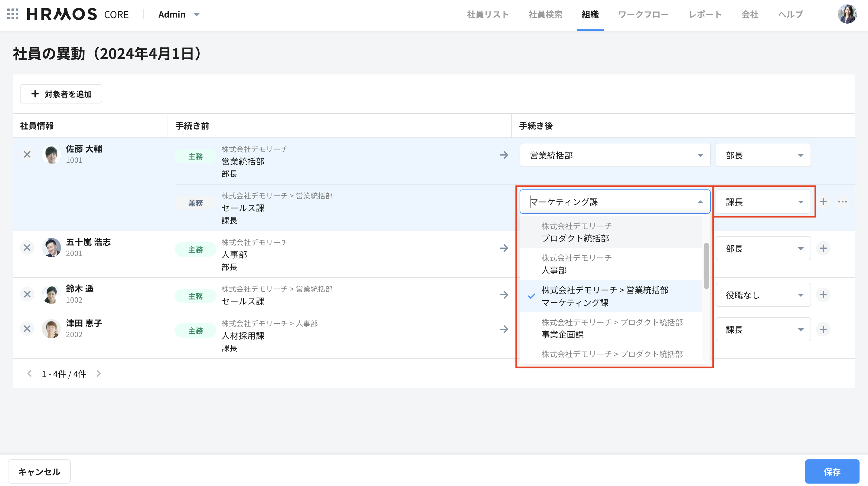Click plus icon in 津田 恵子 row
The height and width of the screenshot is (486, 868).
point(823,329)
